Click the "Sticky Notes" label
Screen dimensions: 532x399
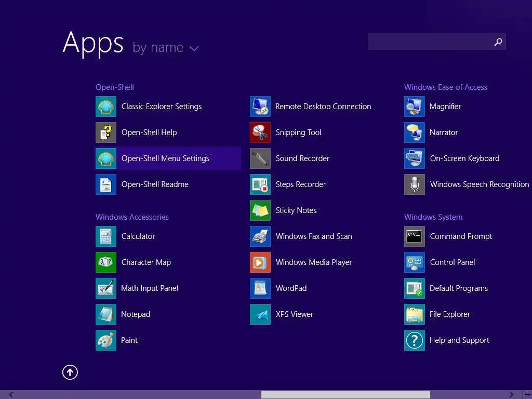tap(296, 210)
